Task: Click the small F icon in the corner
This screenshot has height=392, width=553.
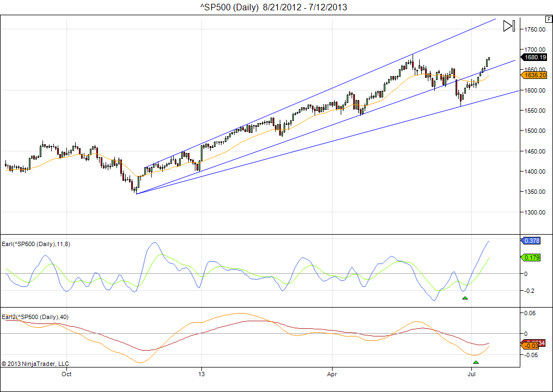Action: [x=548, y=19]
